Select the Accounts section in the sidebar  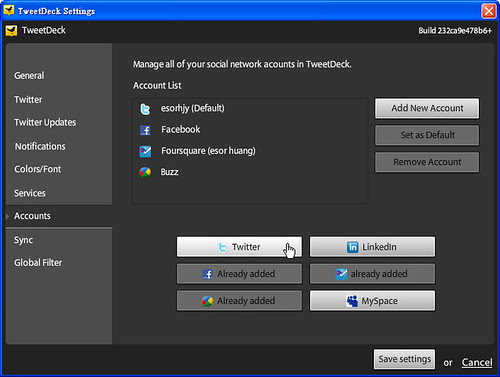click(x=59, y=216)
